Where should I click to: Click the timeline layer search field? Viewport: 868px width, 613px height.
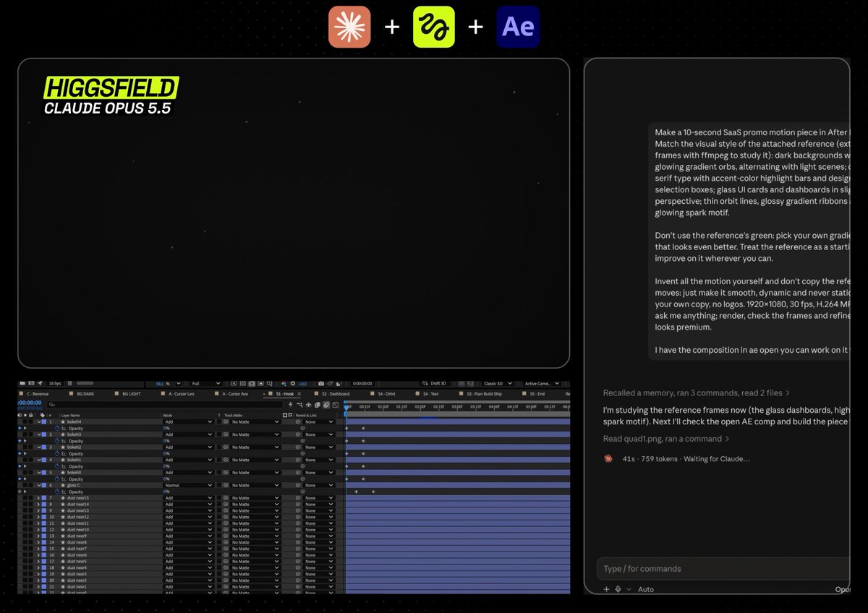tap(166, 405)
